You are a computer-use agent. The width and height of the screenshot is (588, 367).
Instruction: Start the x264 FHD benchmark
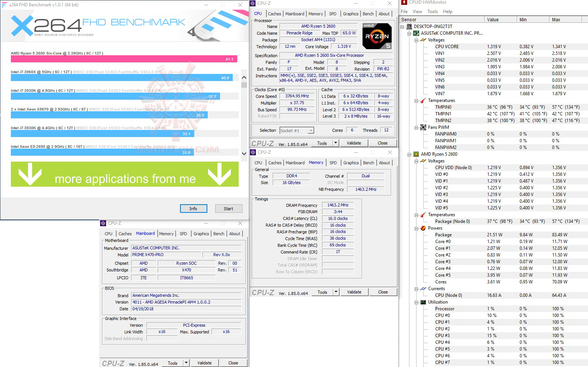229,209
